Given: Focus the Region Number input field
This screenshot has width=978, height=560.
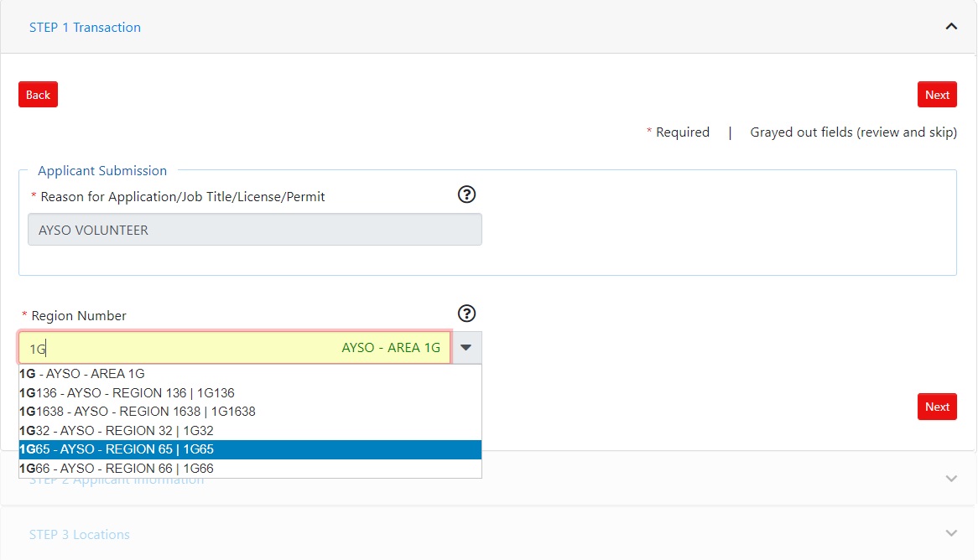Looking at the screenshot, I should tap(235, 347).
